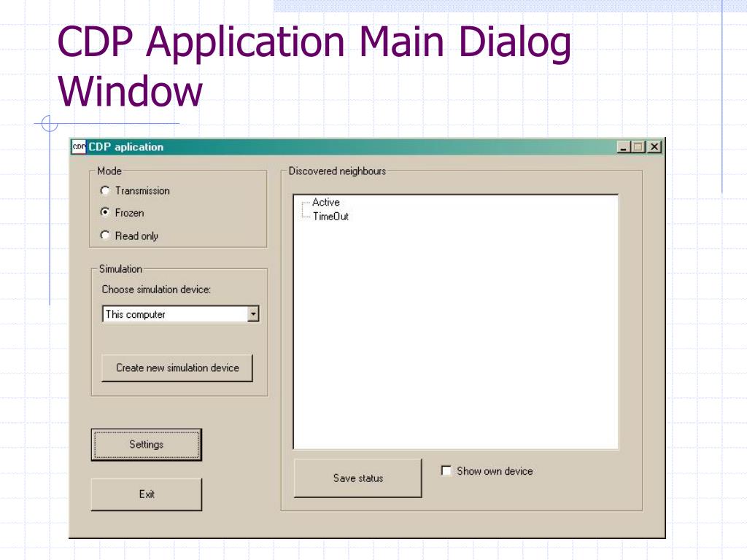
Task: Click the 'Discovered neighbours' group label
Action: (337, 171)
